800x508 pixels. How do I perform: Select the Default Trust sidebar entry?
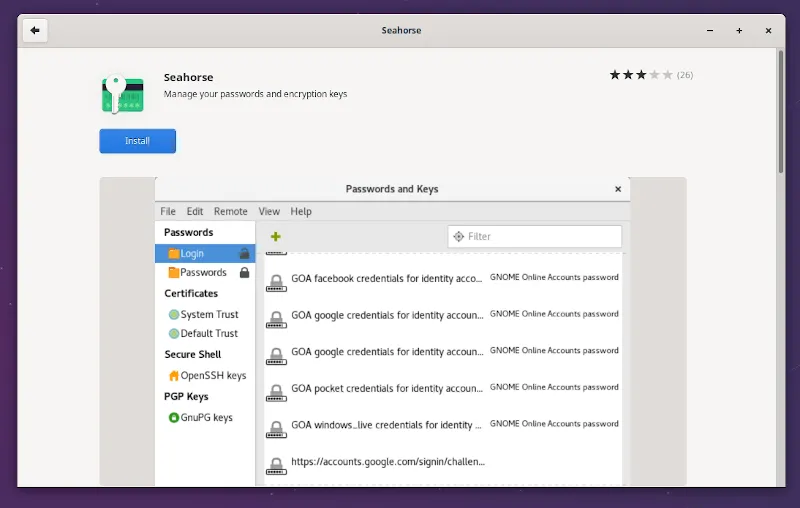pos(209,334)
